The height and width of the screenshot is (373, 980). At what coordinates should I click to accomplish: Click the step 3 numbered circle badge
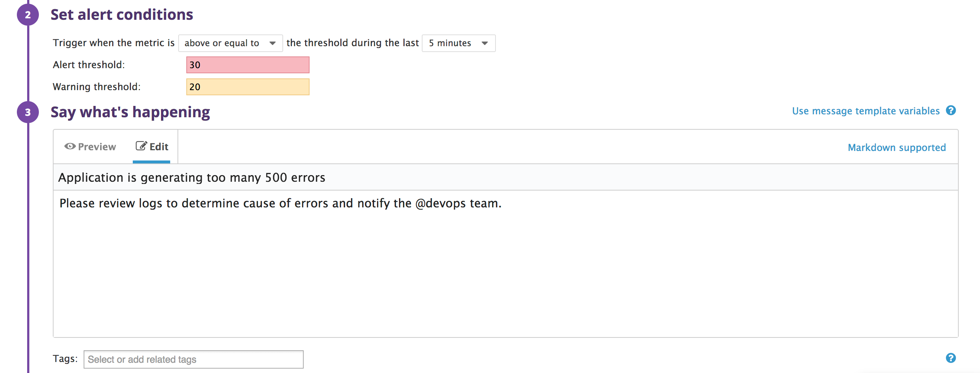(x=28, y=112)
